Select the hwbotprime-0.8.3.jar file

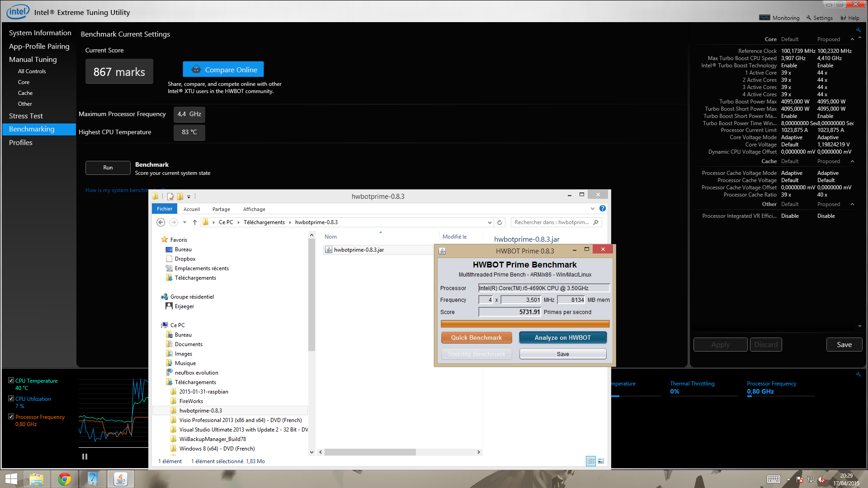359,250
